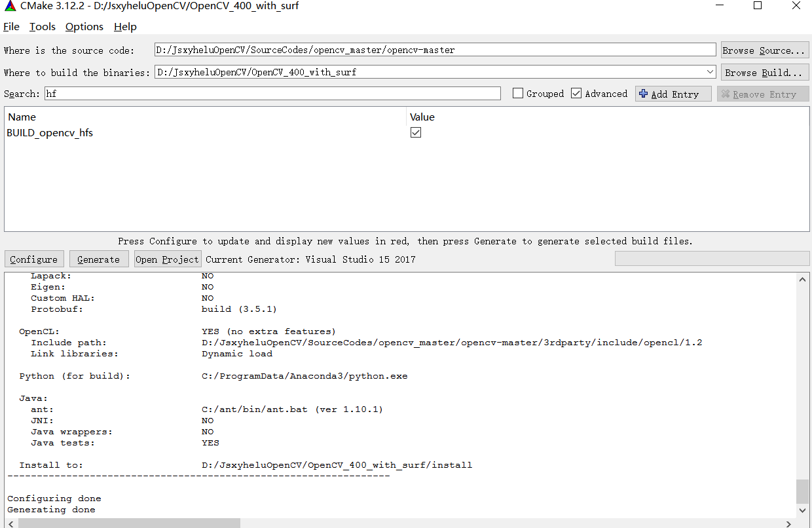Click the Open Project button
The height and width of the screenshot is (528, 812).
167,259
